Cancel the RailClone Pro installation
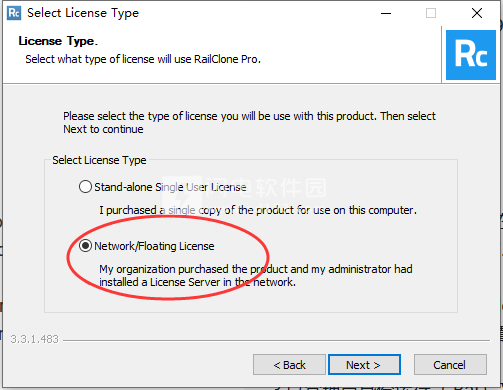Image resolution: width=503 pixels, height=390 pixels. click(x=450, y=365)
